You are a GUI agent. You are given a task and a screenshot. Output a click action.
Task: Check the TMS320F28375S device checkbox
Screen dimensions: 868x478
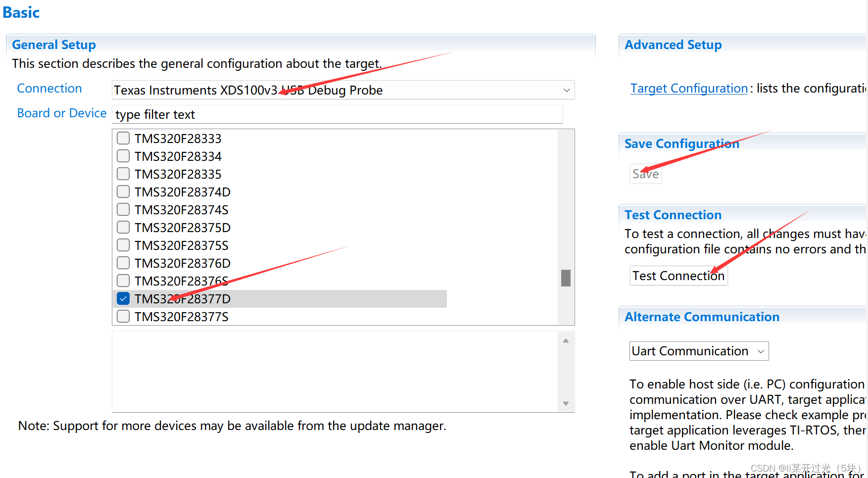(123, 245)
